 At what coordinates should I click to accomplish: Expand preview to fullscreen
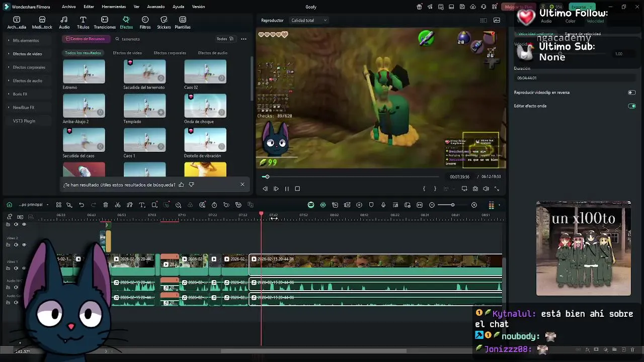[497, 189]
